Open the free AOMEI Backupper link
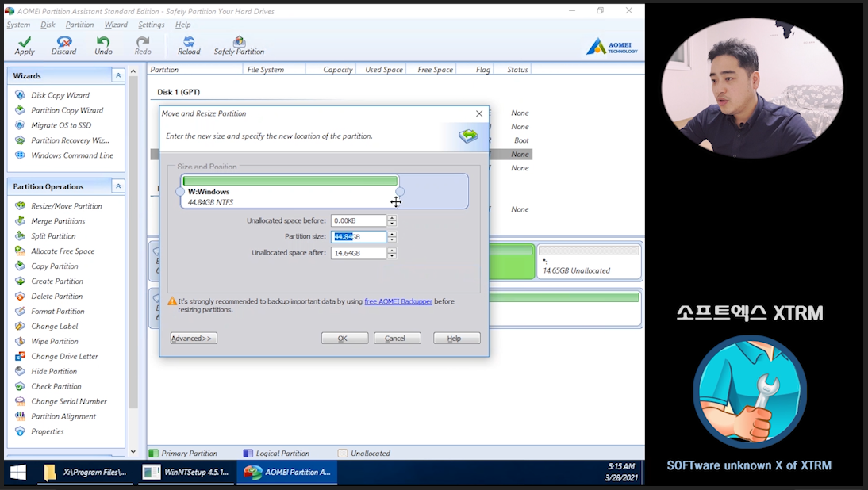The image size is (868, 490). 398,301
